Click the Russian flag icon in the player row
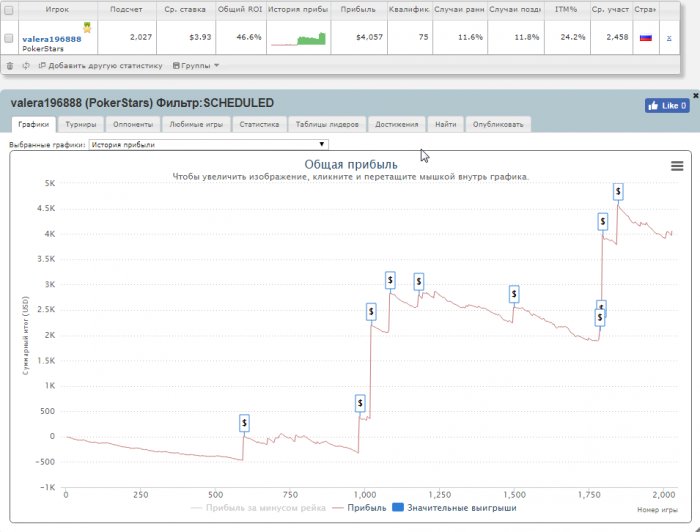This screenshot has height=532, width=700. click(646, 37)
